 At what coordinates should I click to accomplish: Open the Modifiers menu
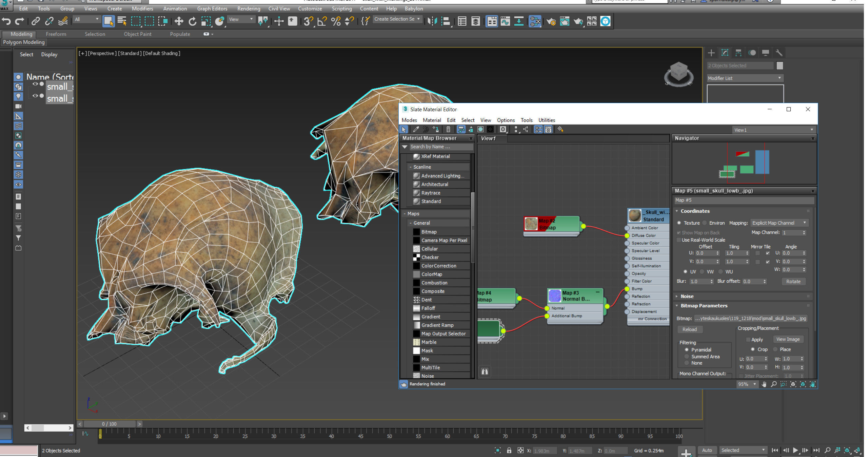coord(142,8)
